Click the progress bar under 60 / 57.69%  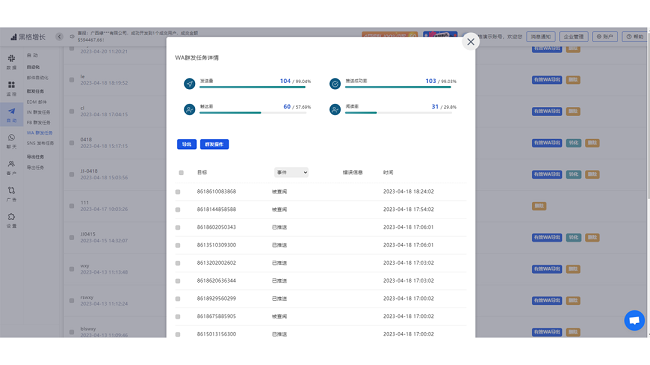(x=253, y=113)
